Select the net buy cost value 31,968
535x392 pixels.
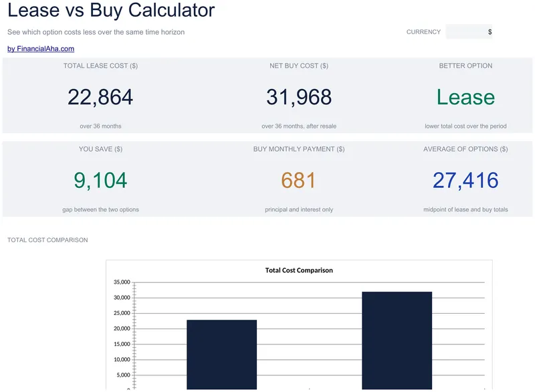coord(299,97)
